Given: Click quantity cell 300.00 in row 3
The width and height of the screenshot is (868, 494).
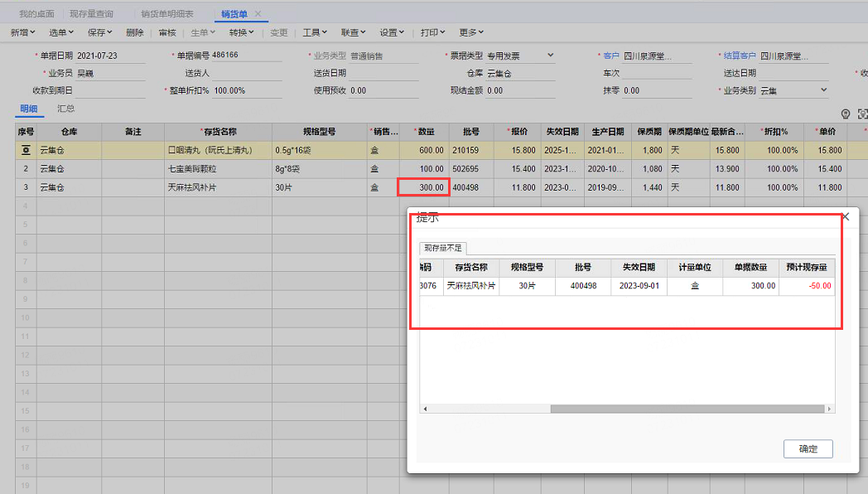Looking at the screenshot, I should pos(424,188).
